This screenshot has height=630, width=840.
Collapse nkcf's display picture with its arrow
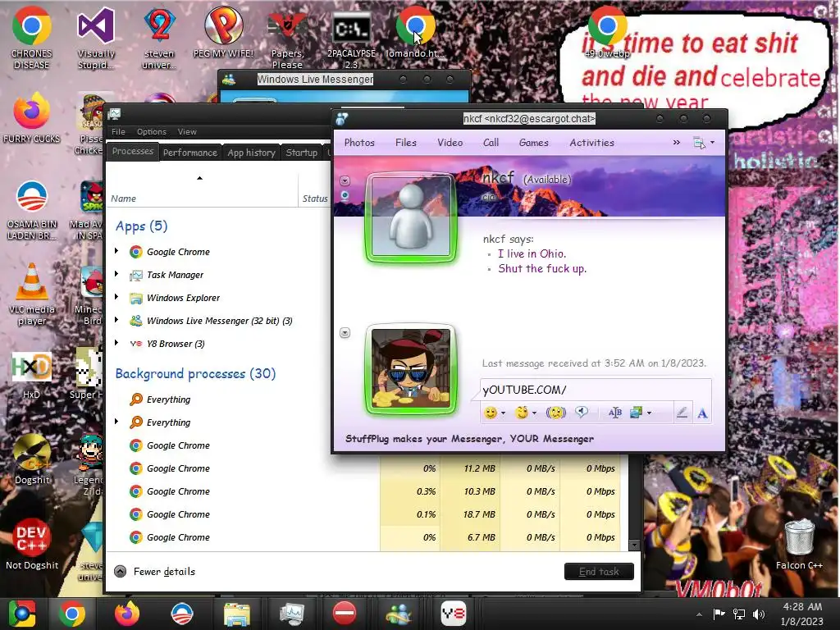345,181
